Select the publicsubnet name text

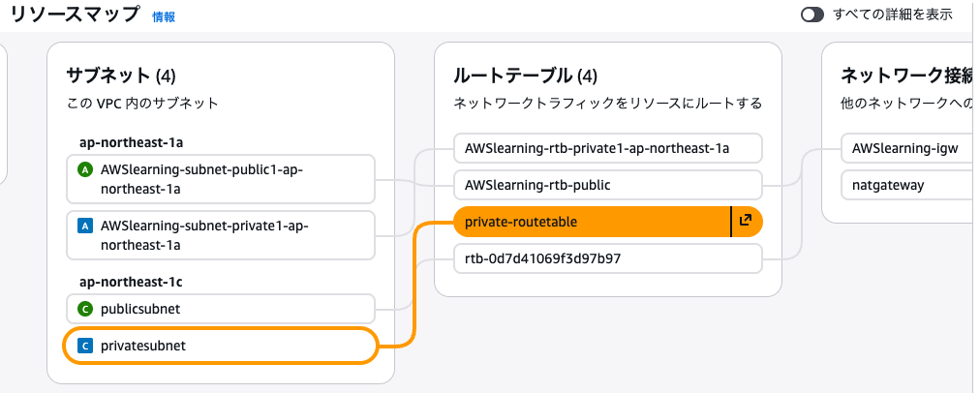point(139,310)
